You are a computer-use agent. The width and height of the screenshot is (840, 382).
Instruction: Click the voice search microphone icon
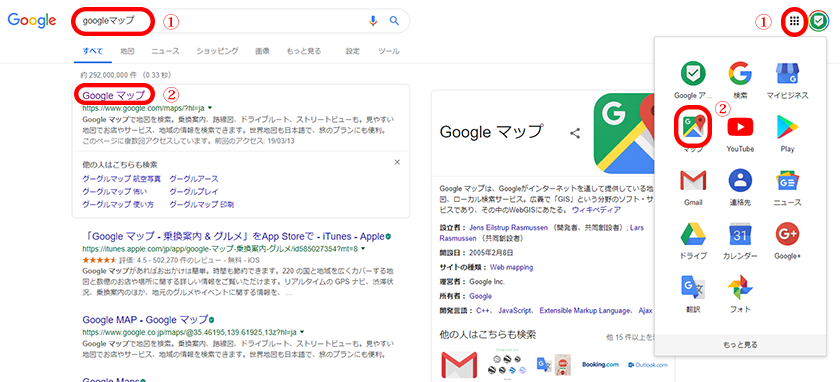[373, 21]
